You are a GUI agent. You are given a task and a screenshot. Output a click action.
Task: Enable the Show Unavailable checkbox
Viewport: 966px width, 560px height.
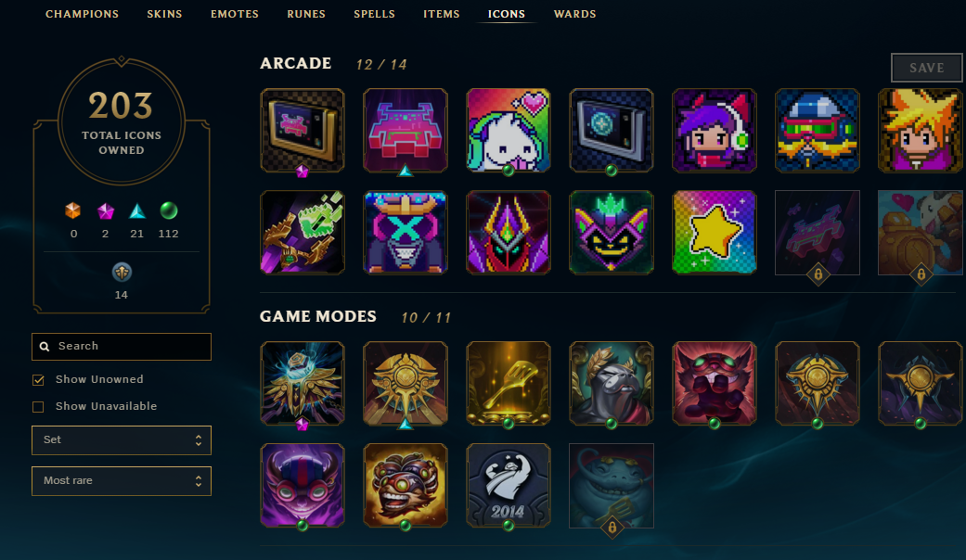pos(38,407)
